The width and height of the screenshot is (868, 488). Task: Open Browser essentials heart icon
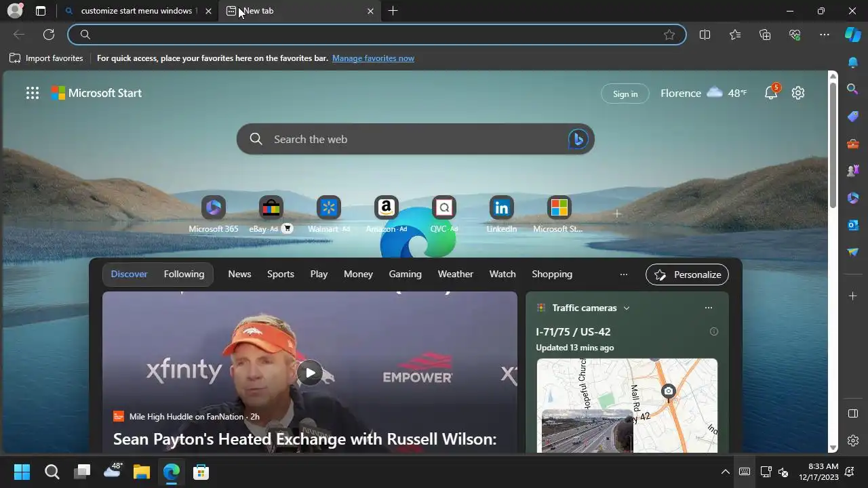click(x=795, y=35)
